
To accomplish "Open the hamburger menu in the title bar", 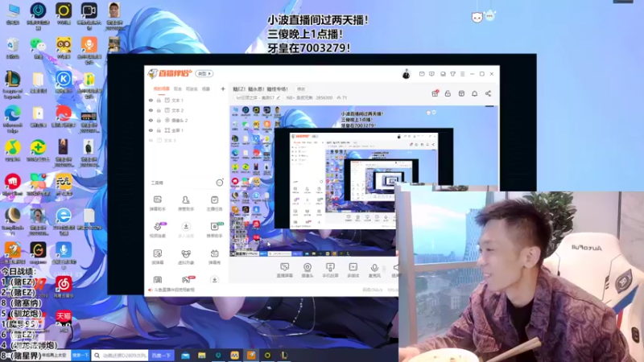I will point(462,74).
